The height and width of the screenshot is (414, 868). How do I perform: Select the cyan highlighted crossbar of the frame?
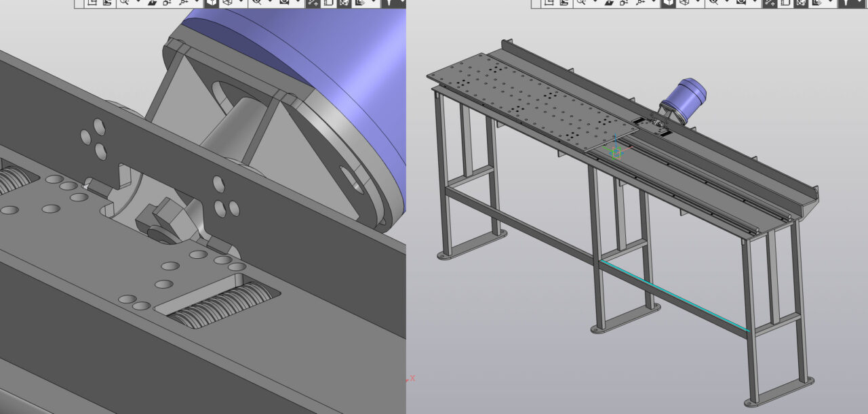[x=675, y=297]
